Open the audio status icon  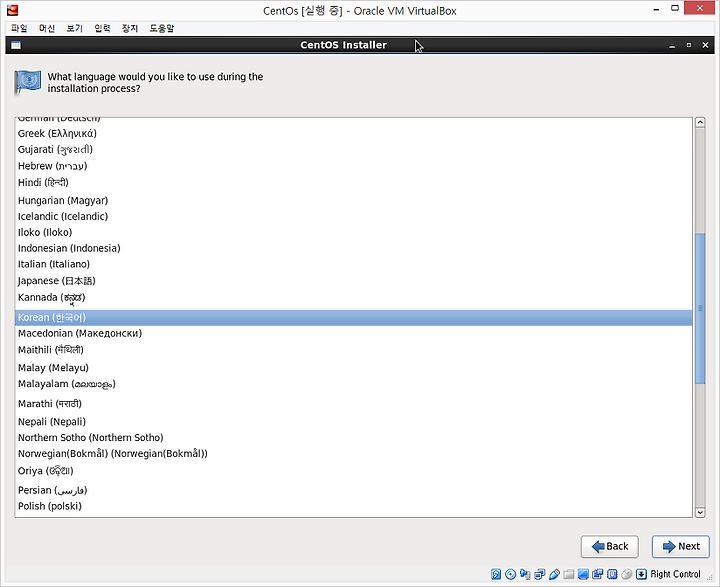coord(525,574)
